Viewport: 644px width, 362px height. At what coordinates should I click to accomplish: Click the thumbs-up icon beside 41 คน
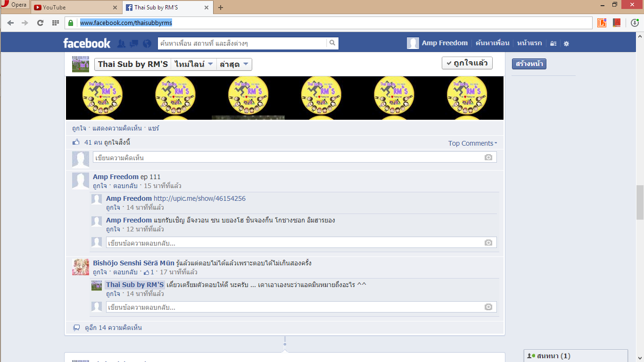(x=76, y=142)
